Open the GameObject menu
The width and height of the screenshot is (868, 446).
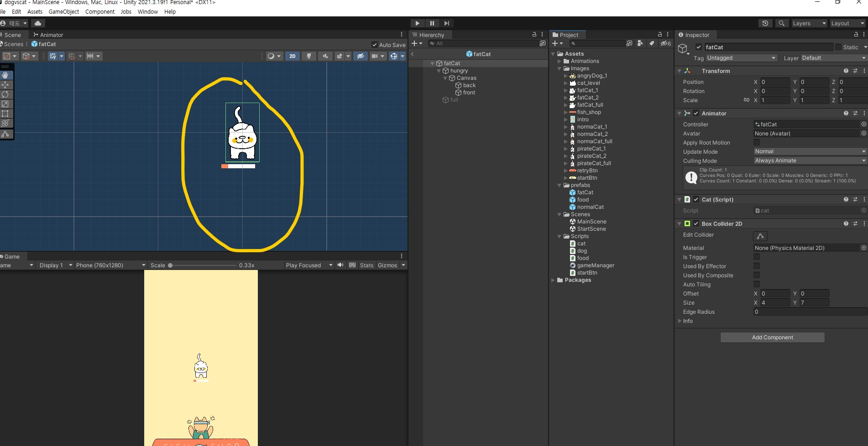click(64, 12)
